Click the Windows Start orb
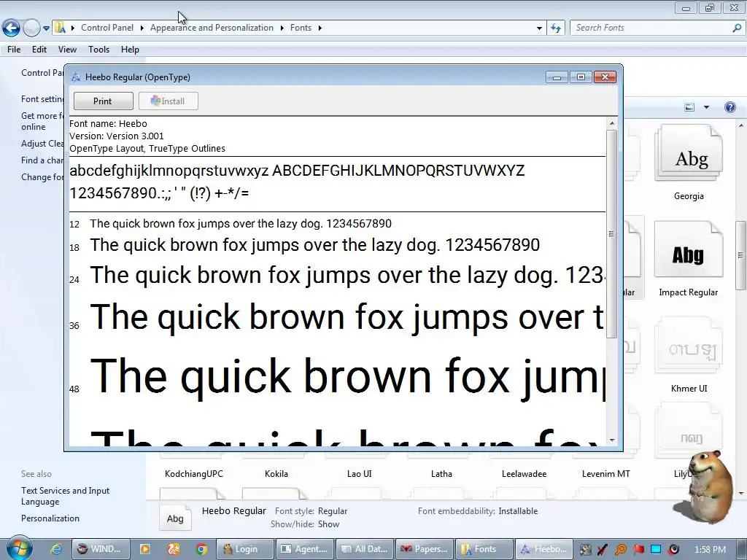 tap(18, 548)
